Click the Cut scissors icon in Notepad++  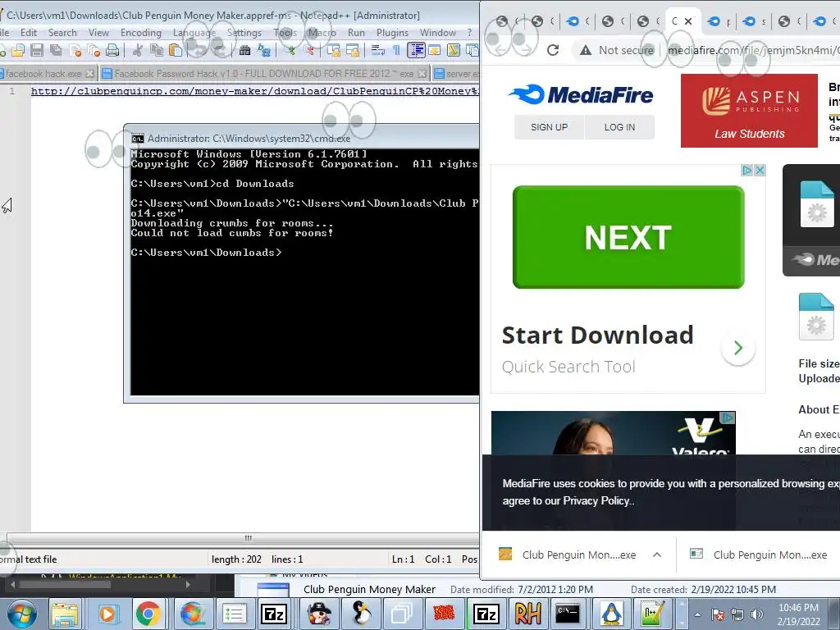coord(138,51)
